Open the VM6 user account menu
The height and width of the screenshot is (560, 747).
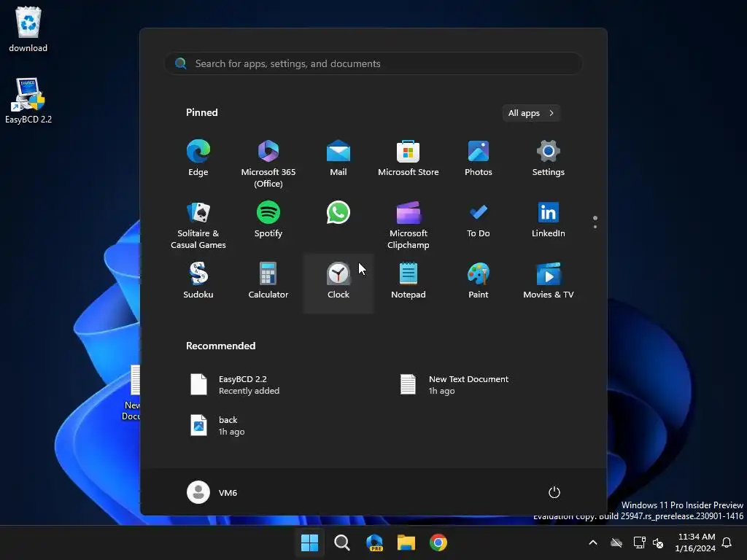tap(212, 492)
